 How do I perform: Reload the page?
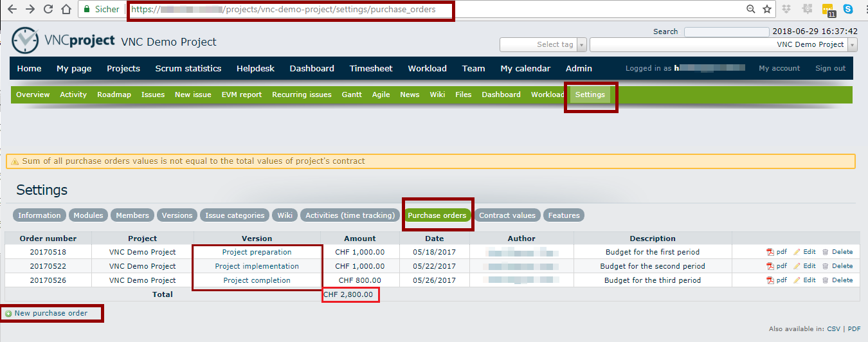pos(48,9)
